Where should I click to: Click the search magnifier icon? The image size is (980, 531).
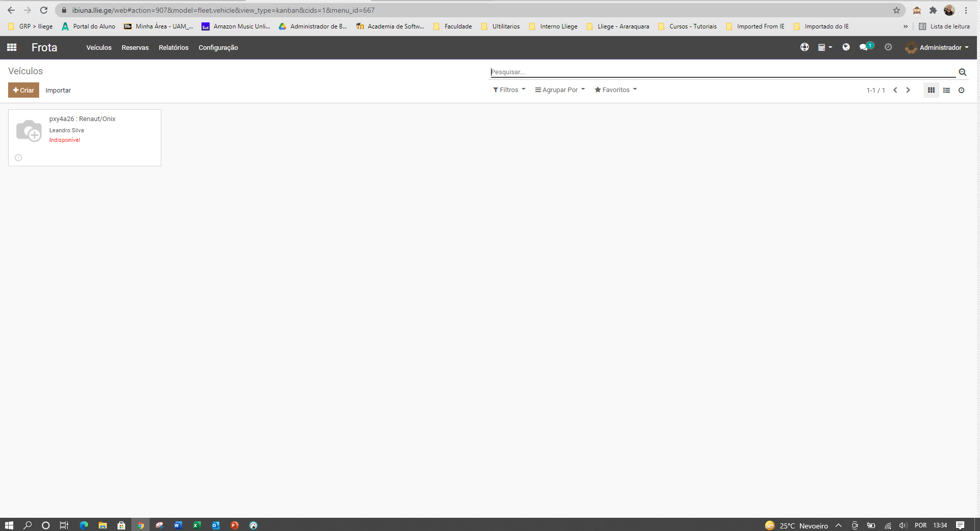tap(962, 72)
